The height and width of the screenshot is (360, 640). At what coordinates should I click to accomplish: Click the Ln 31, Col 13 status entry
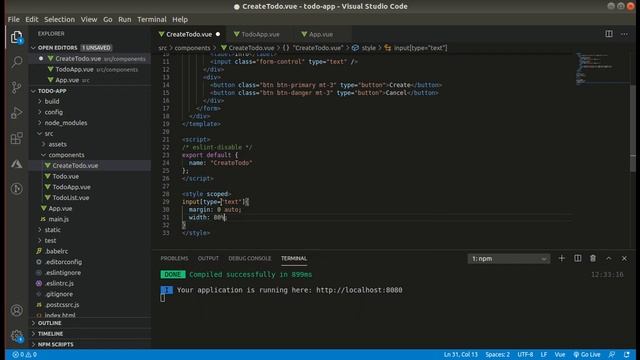point(460,355)
